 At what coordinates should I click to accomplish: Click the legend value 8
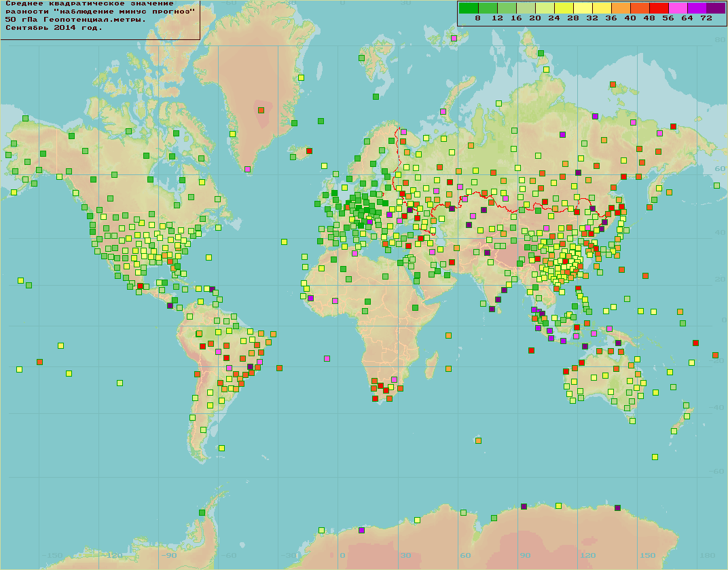pyautogui.click(x=478, y=18)
